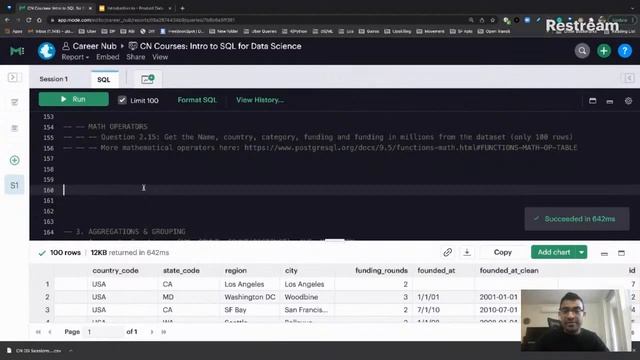Click the founded_at_clean column header

click(x=509, y=271)
